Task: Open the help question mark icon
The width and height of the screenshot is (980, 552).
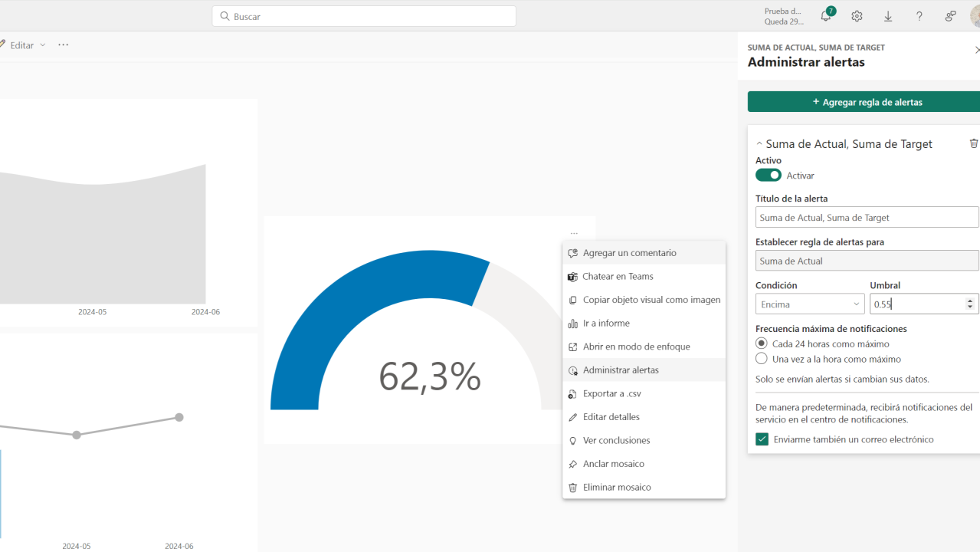Action: (919, 16)
